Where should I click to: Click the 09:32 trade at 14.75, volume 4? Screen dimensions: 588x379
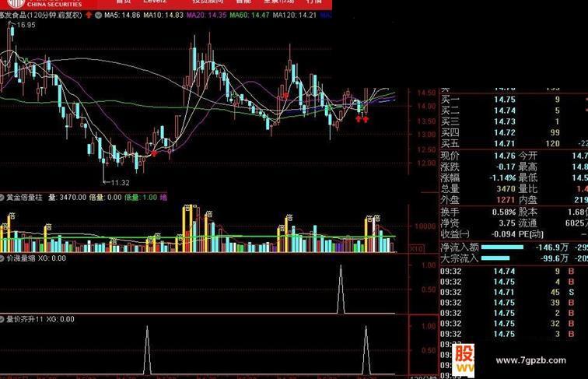click(x=508, y=282)
